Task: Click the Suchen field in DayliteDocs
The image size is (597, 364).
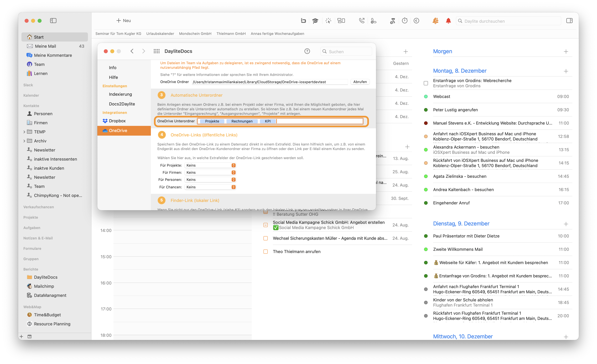Action: (346, 51)
